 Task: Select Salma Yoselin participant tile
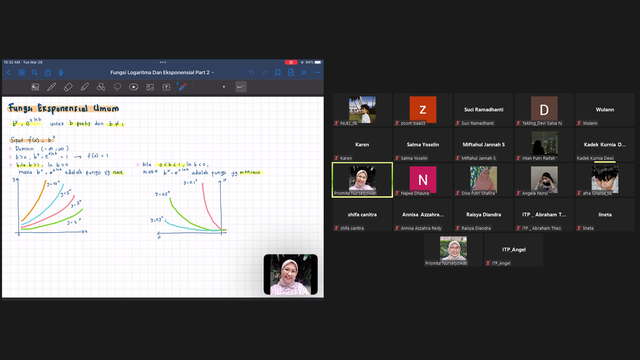pos(422,145)
